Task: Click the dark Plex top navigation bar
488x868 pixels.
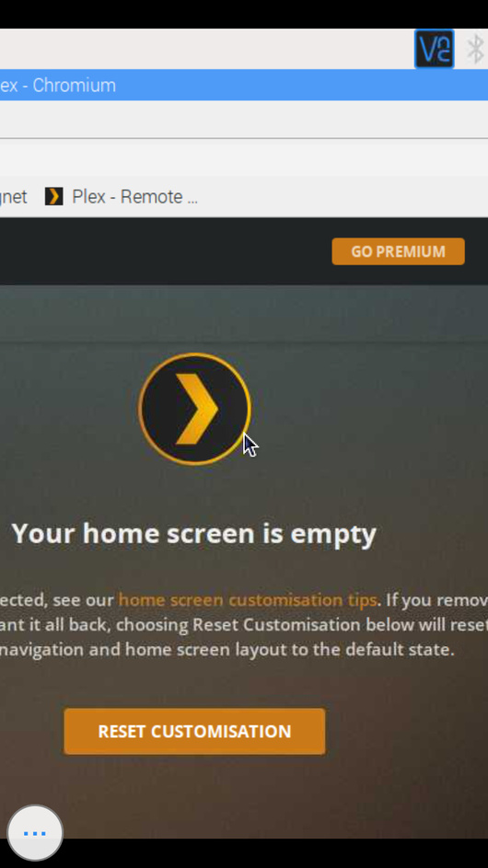Action: coord(166,251)
